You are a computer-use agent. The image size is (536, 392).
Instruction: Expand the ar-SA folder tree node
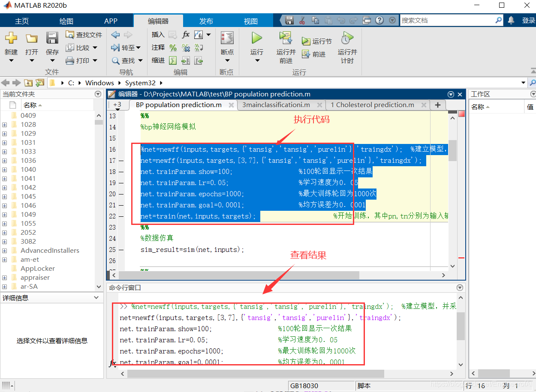[x=5, y=287]
